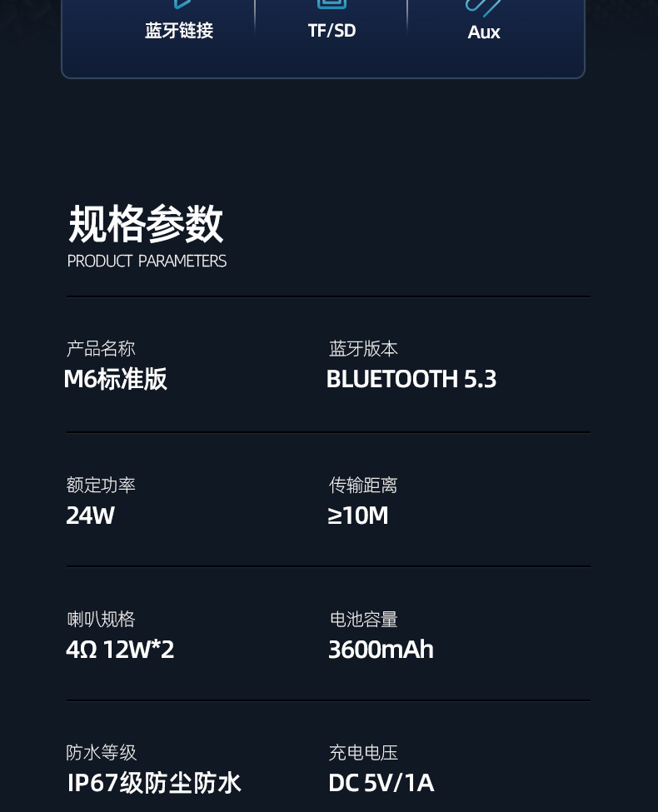Select the TF/SD label
The height and width of the screenshot is (812, 658).
click(331, 31)
